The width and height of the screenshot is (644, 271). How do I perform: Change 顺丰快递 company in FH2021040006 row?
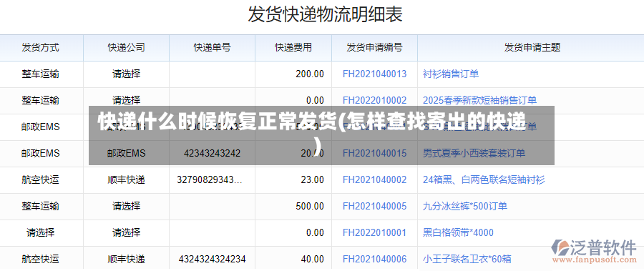click(127, 259)
